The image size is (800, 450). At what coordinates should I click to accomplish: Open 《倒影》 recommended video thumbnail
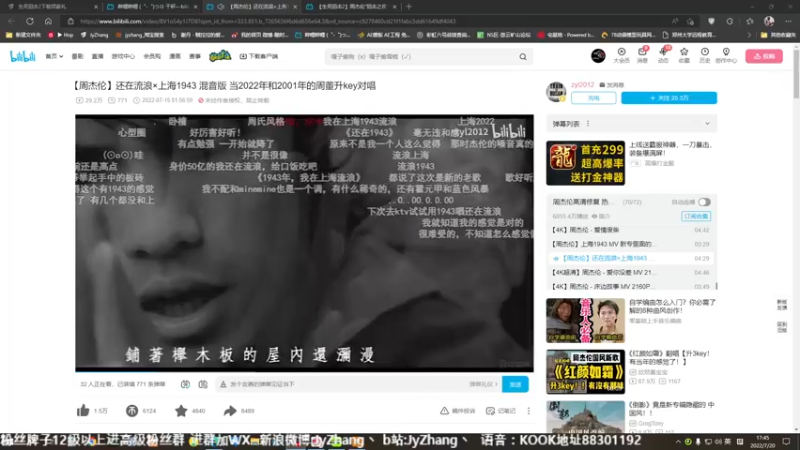[585, 417]
